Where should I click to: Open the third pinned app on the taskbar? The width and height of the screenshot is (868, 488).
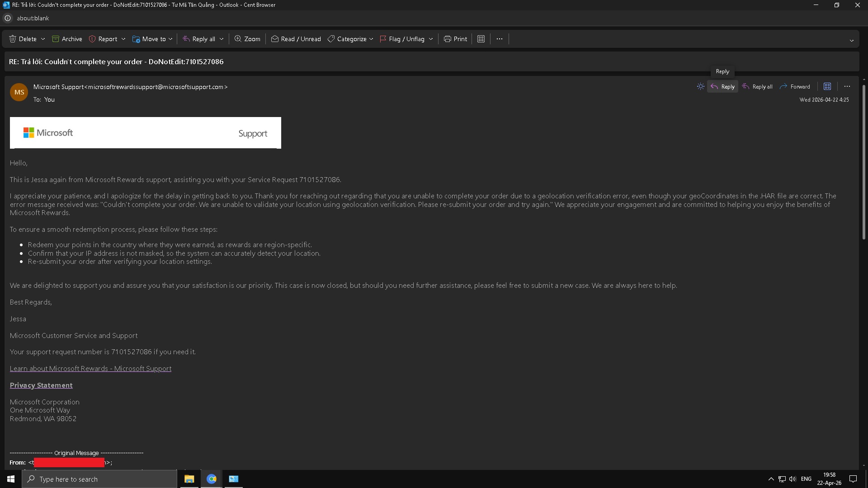[x=234, y=479]
